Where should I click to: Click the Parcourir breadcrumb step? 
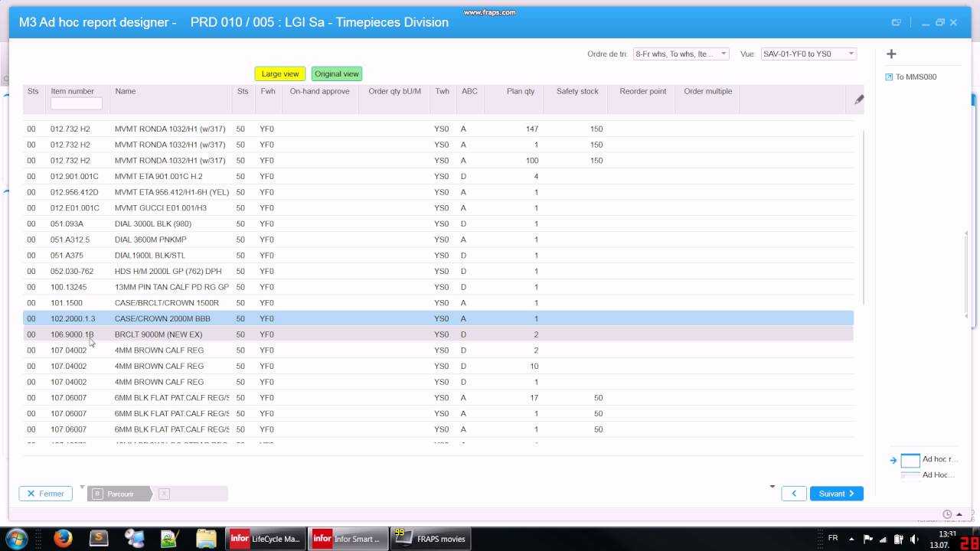[x=119, y=494]
